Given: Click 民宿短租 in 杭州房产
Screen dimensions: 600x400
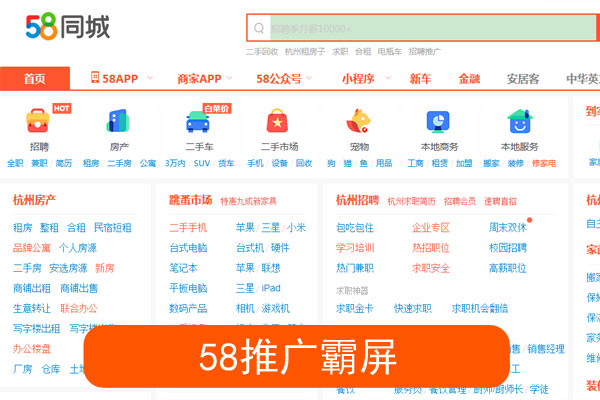Looking at the screenshot, I should pos(112,228).
